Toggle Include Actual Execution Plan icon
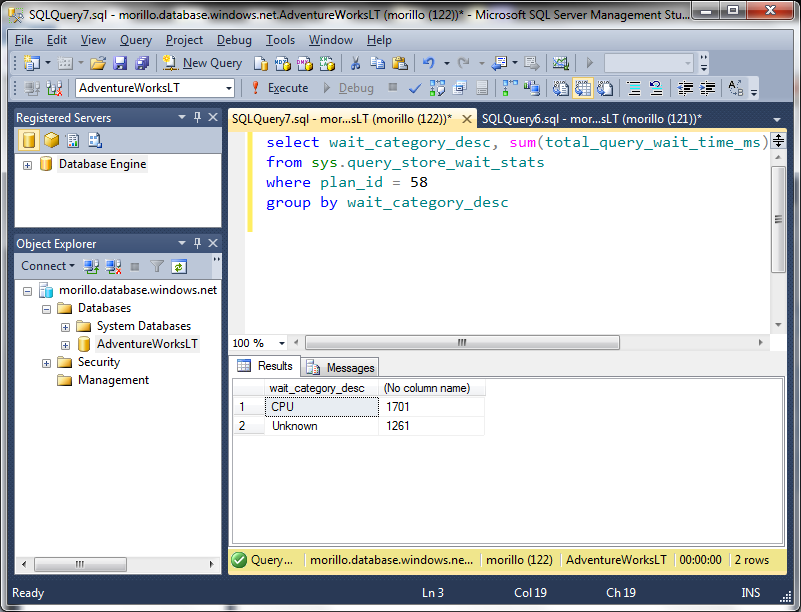This screenshot has width=801, height=612. coord(509,88)
